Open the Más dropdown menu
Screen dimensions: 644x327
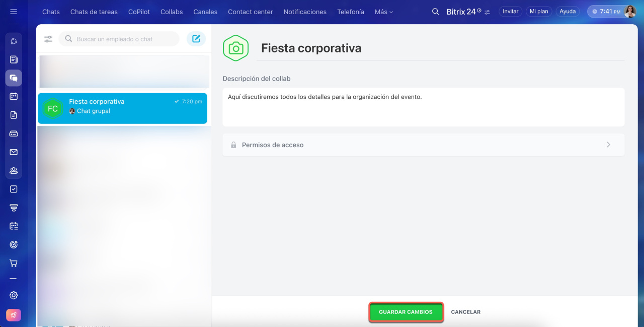[384, 12]
